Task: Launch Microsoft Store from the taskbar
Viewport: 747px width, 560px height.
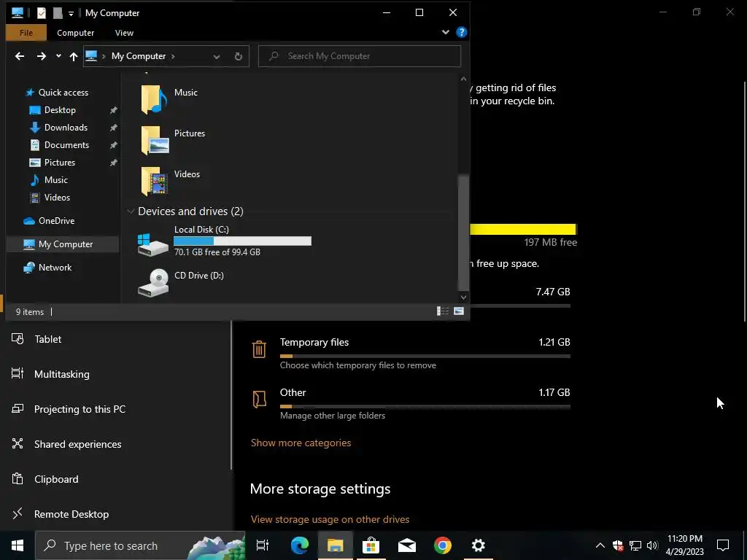Action: pyautogui.click(x=371, y=545)
